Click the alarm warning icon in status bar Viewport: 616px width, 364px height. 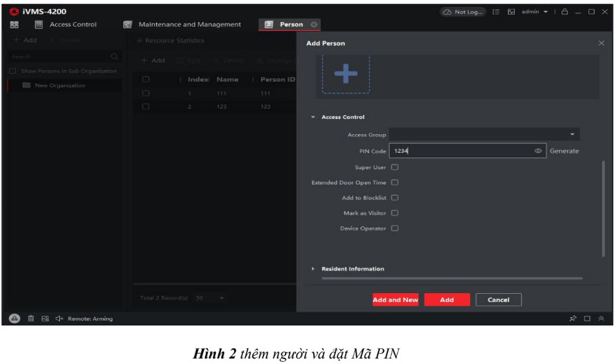[15, 319]
